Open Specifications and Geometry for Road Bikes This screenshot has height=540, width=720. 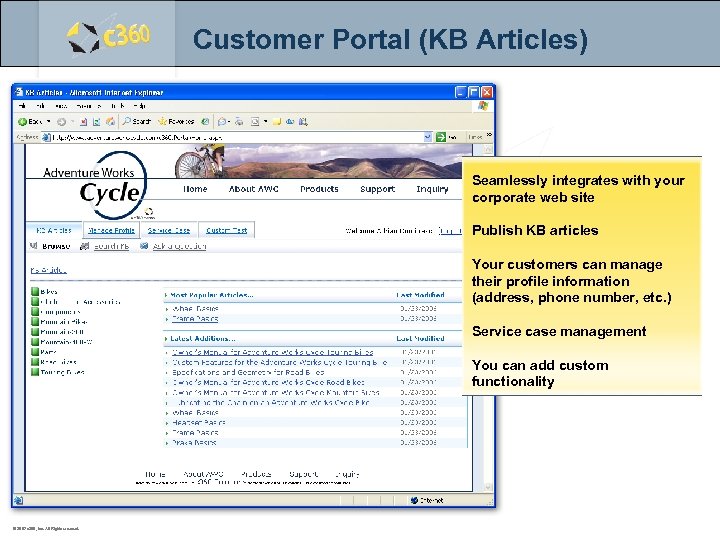[x=248, y=372]
